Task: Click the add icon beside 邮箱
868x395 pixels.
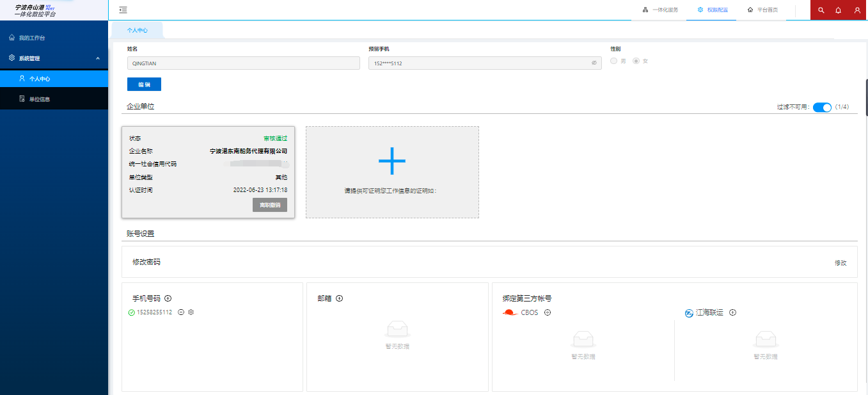Action: 340,298
